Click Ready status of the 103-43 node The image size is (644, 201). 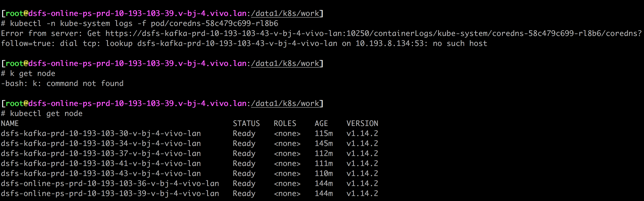[244, 174]
